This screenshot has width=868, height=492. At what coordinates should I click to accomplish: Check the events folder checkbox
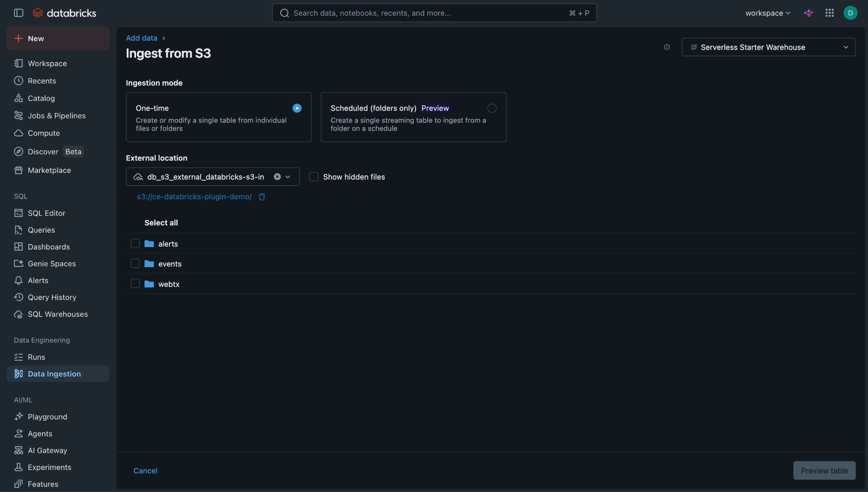135,264
